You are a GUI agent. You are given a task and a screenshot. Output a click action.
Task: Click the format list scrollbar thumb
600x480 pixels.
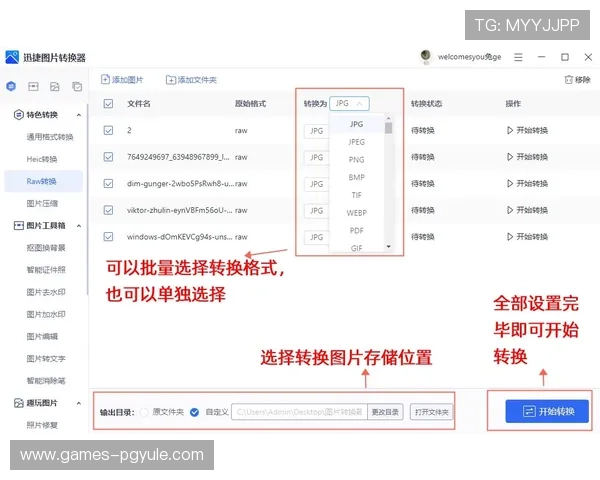pyautogui.click(x=388, y=128)
